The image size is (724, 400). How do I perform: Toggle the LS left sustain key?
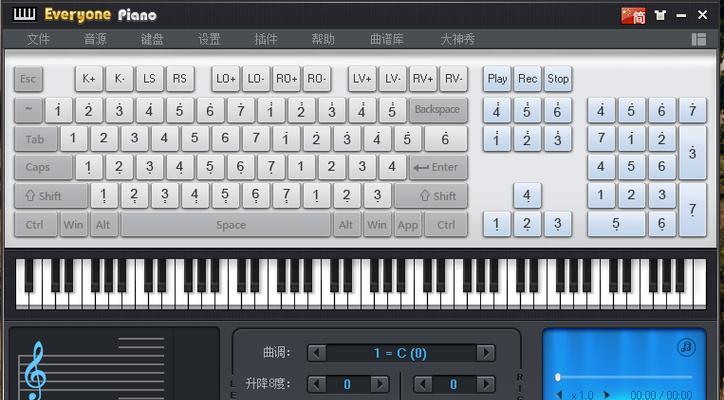pos(150,79)
